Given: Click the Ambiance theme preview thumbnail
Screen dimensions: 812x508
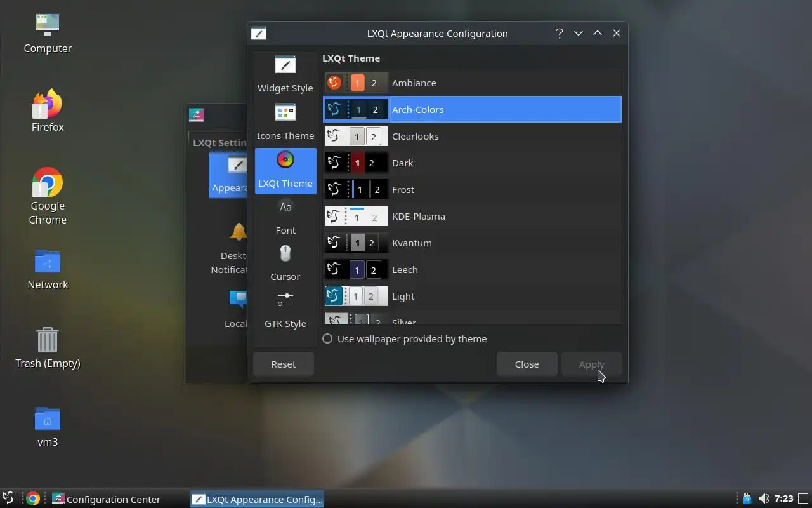Looking at the screenshot, I should click(x=356, y=83).
